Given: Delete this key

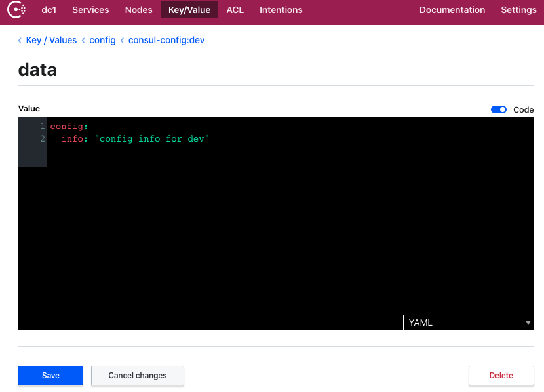Looking at the screenshot, I should point(501,376).
